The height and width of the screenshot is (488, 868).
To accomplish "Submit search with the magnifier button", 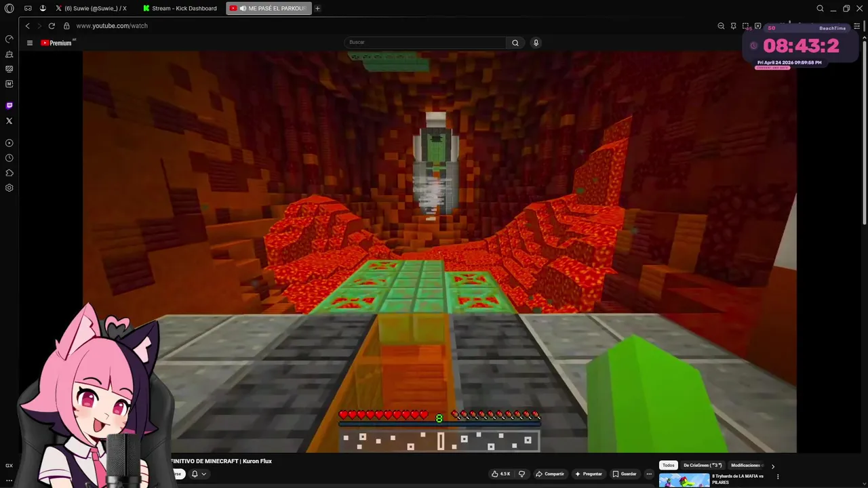I will (x=515, y=43).
